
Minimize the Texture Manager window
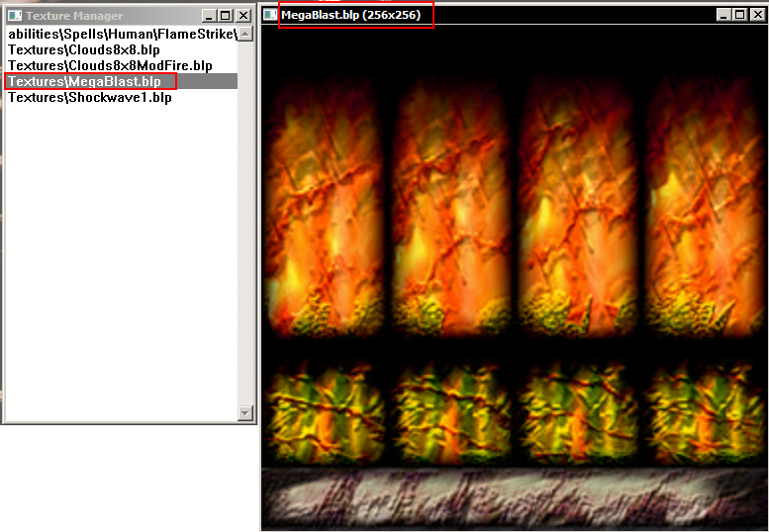click(210, 16)
